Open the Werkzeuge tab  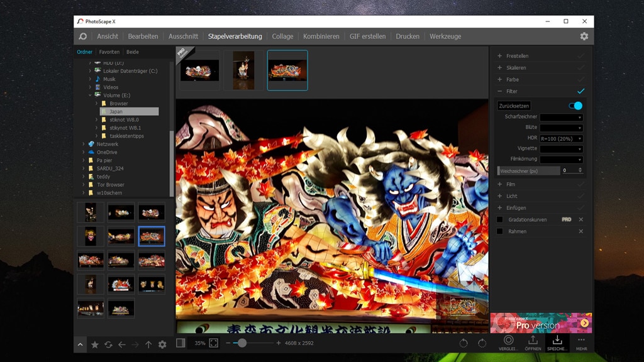click(445, 36)
